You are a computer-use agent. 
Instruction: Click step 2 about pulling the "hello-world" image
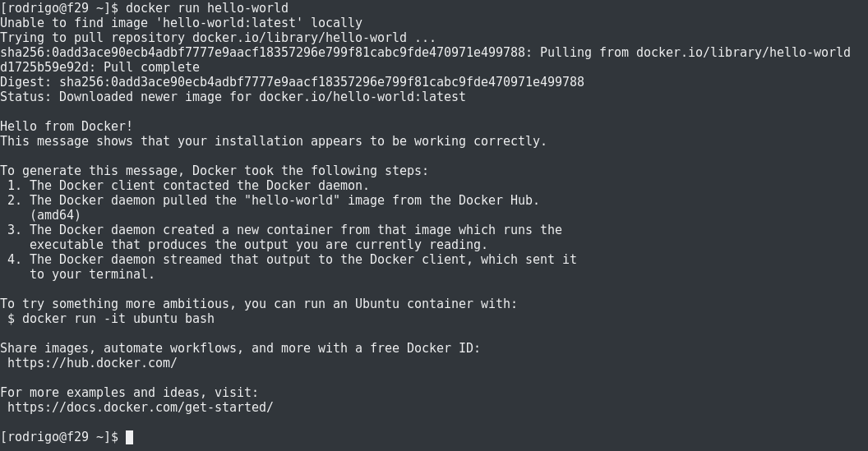284,200
